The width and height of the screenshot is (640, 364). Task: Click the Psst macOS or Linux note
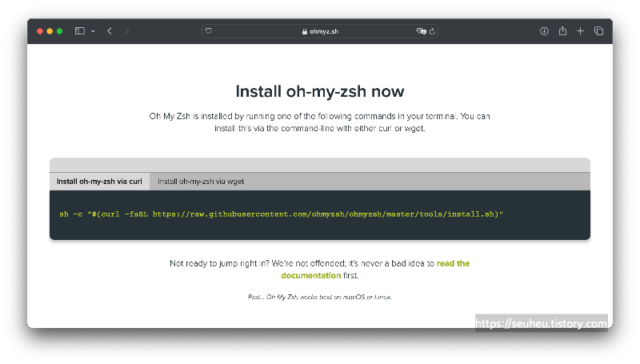click(319, 297)
